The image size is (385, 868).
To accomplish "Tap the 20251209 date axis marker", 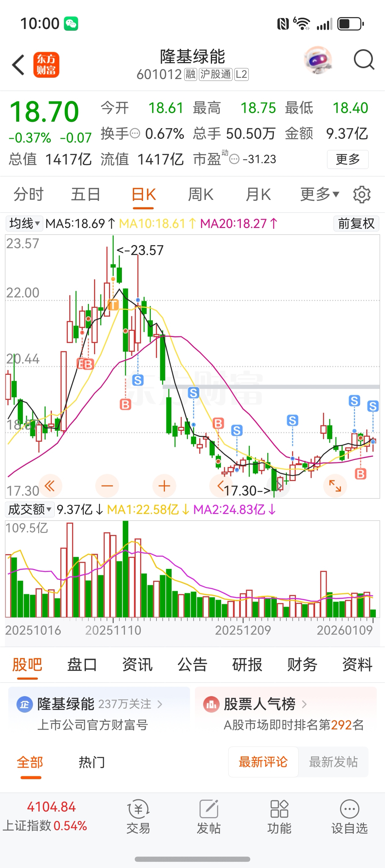I will click(243, 630).
